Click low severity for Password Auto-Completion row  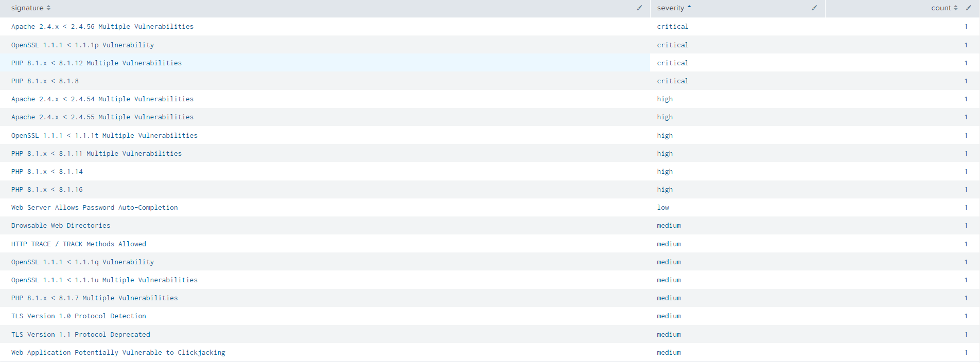pos(663,208)
